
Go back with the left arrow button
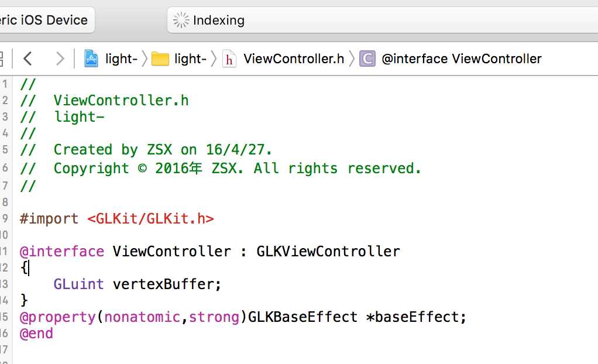coord(28,59)
